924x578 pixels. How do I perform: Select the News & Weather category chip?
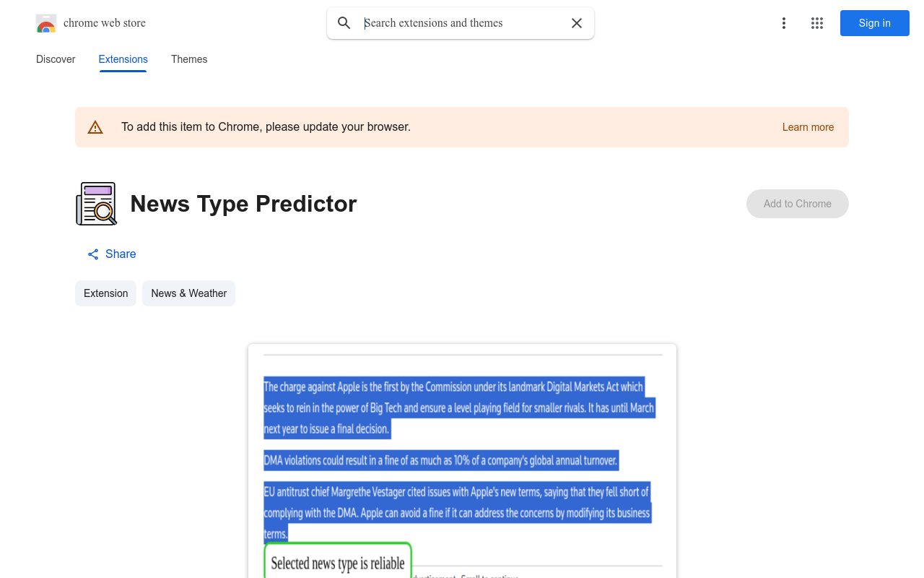[188, 293]
